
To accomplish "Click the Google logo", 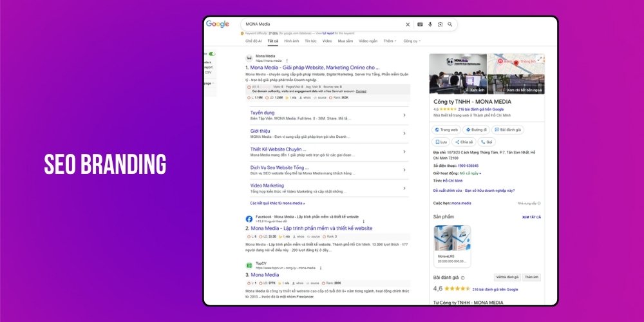I will (217, 24).
